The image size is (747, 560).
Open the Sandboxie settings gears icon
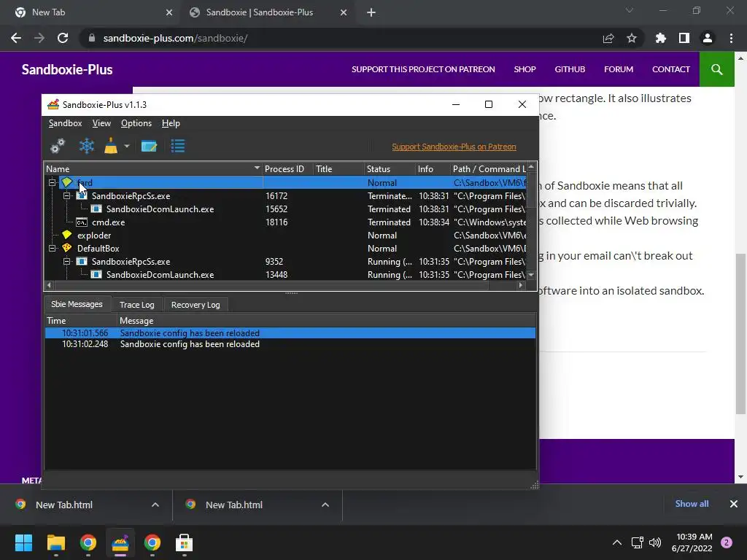(58, 146)
